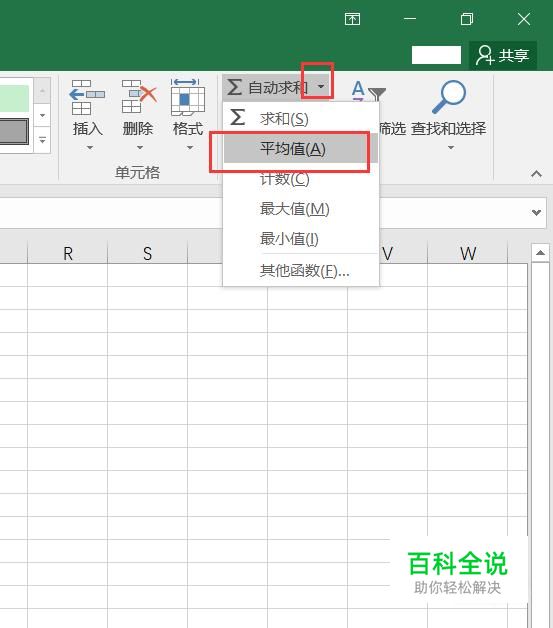
Task: Click Find and Select (查找和选择) label
Action: point(449,129)
